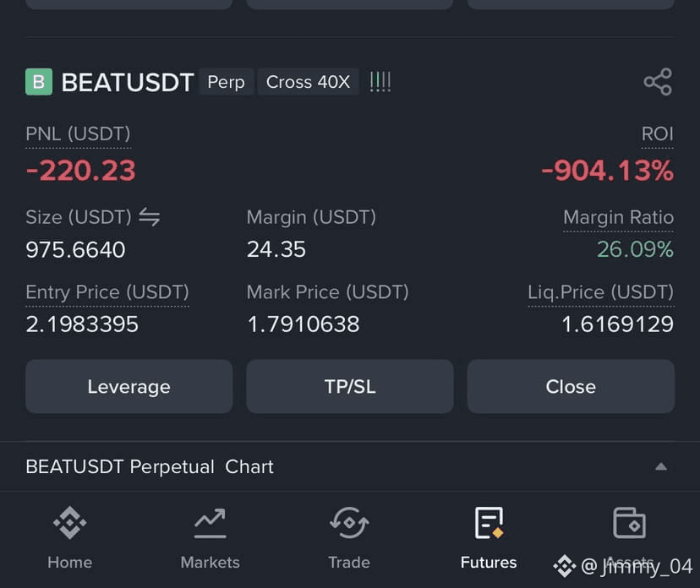700x588 pixels.
Task: Open the TP/SL settings
Action: coord(349,386)
